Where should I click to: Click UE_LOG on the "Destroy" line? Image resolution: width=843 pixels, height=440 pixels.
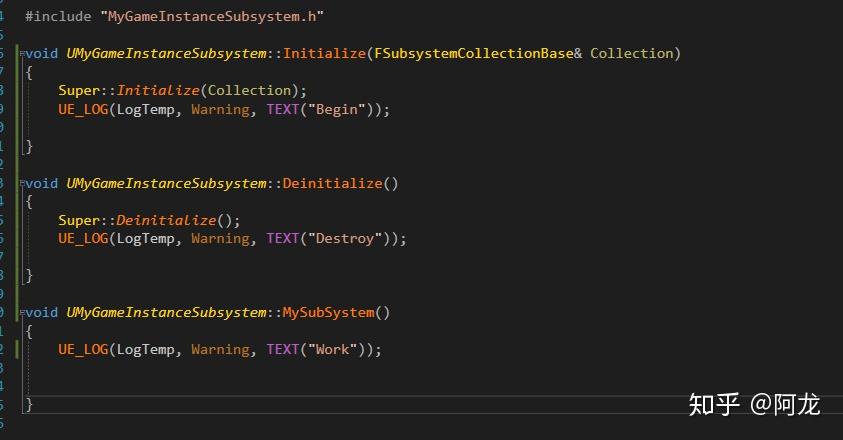(x=83, y=239)
